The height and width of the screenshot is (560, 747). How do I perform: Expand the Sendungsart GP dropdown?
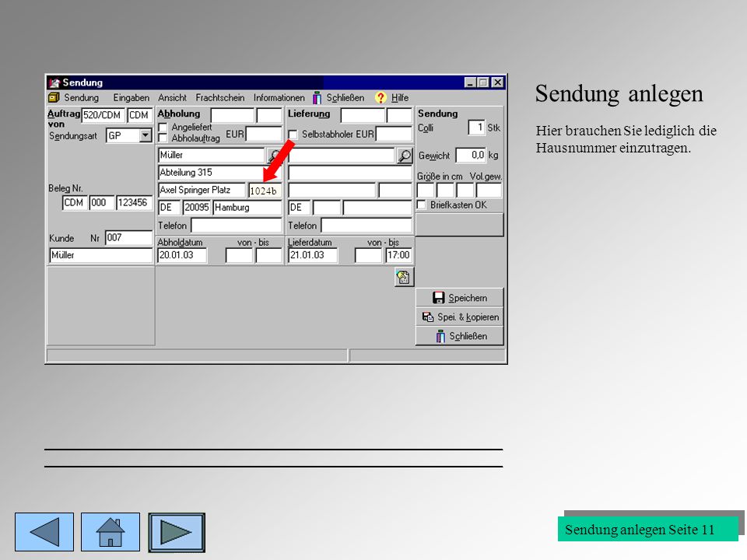146,135
